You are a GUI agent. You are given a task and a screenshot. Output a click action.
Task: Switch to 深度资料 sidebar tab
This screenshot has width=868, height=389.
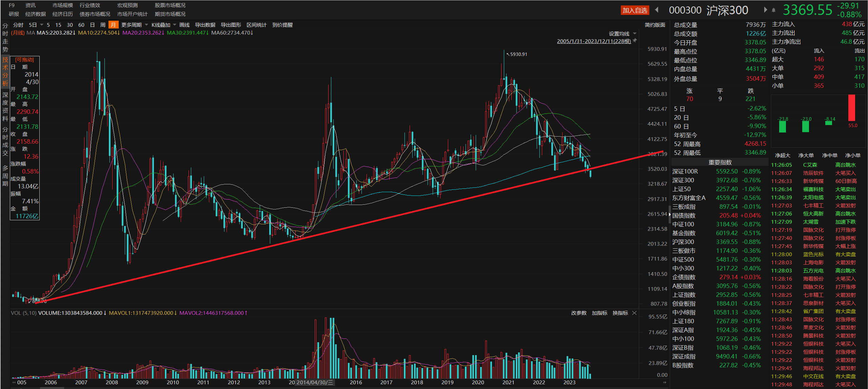[x=5, y=107]
